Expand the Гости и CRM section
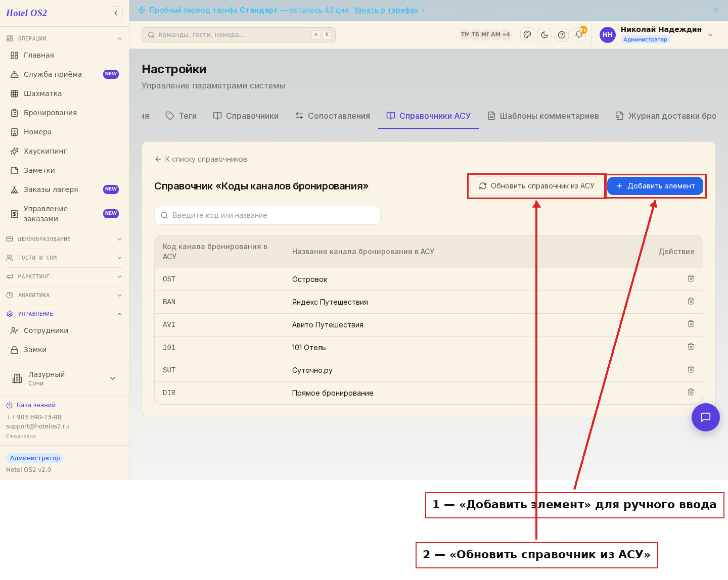728x580 pixels. pos(64,258)
